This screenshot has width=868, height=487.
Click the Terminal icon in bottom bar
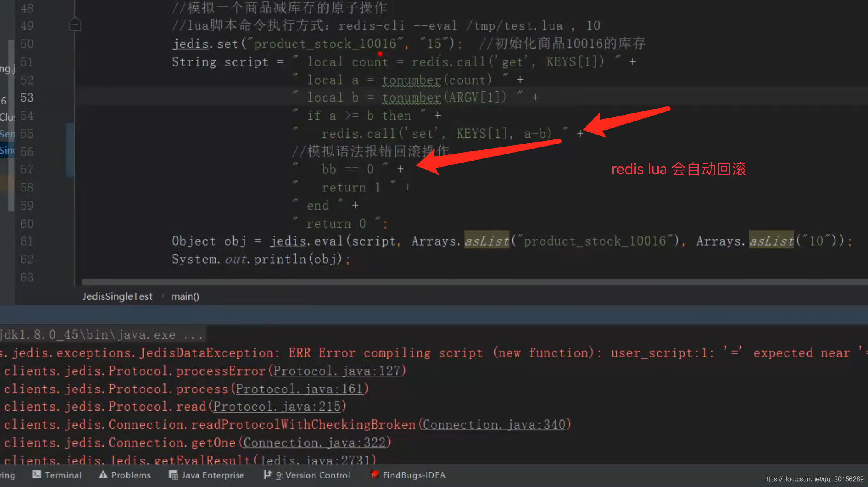point(37,475)
